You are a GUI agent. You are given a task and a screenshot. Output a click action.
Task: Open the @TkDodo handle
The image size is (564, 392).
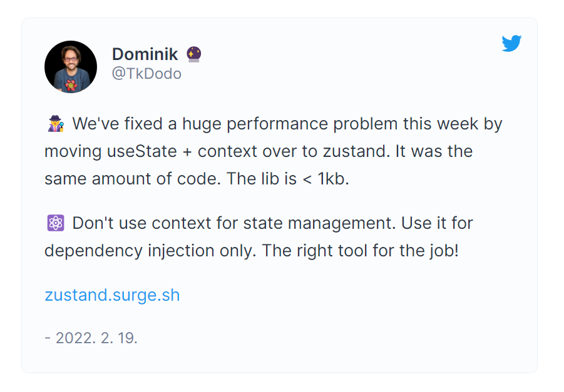click(x=146, y=74)
